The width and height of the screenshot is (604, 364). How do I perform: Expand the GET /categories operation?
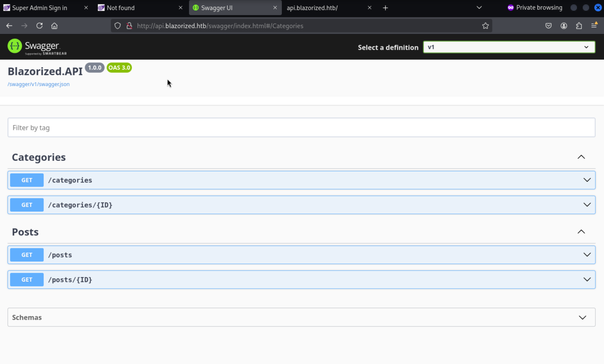click(302, 180)
